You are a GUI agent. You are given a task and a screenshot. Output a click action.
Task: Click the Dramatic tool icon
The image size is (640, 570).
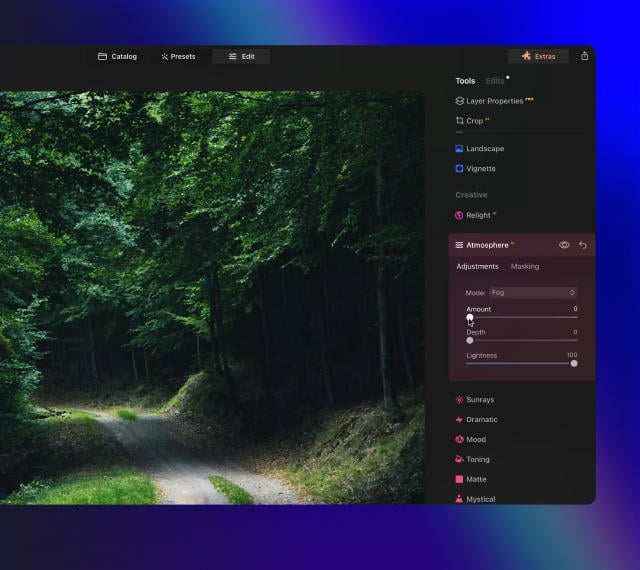[x=459, y=419]
